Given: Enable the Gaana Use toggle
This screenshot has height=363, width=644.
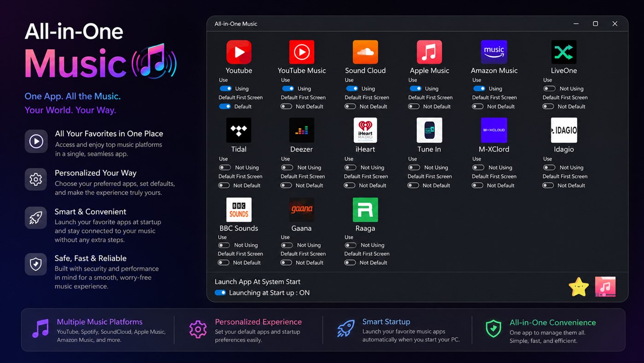Looking at the screenshot, I should pyautogui.click(x=287, y=245).
